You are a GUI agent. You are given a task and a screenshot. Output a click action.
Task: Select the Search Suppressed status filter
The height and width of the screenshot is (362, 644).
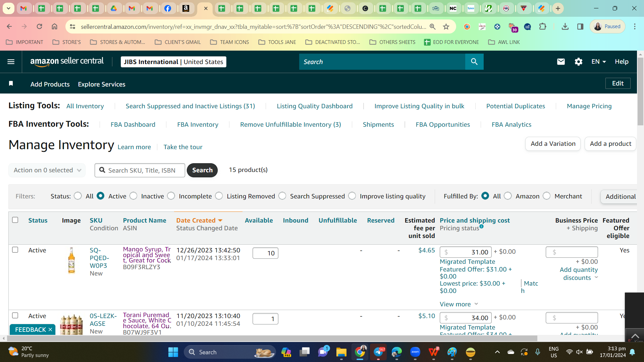282,196
